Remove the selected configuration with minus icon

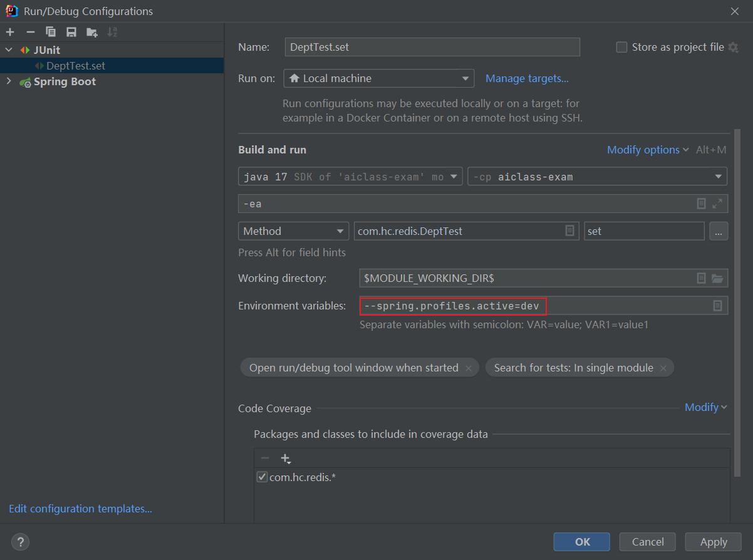(x=30, y=32)
